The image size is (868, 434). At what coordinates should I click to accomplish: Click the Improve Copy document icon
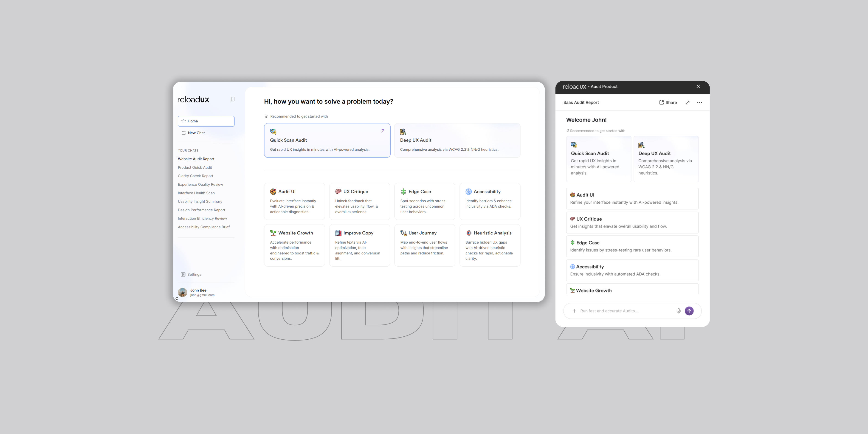(x=338, y=233)
